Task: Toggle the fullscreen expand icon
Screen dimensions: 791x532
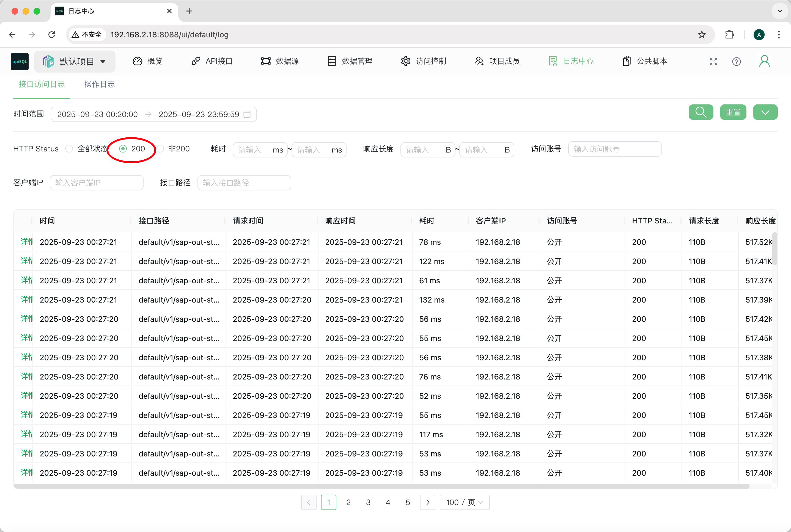Action: 713,61
